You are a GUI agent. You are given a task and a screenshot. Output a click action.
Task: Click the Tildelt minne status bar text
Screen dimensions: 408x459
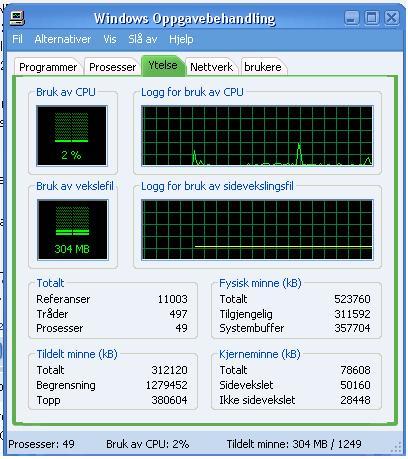[294, 444]
